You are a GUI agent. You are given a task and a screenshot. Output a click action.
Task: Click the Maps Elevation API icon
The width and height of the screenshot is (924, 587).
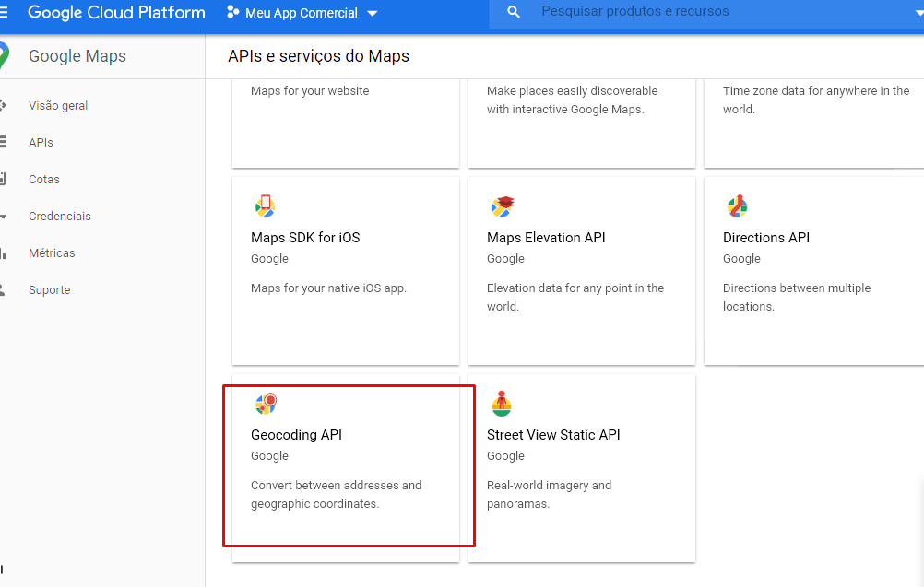coord(502,206)
